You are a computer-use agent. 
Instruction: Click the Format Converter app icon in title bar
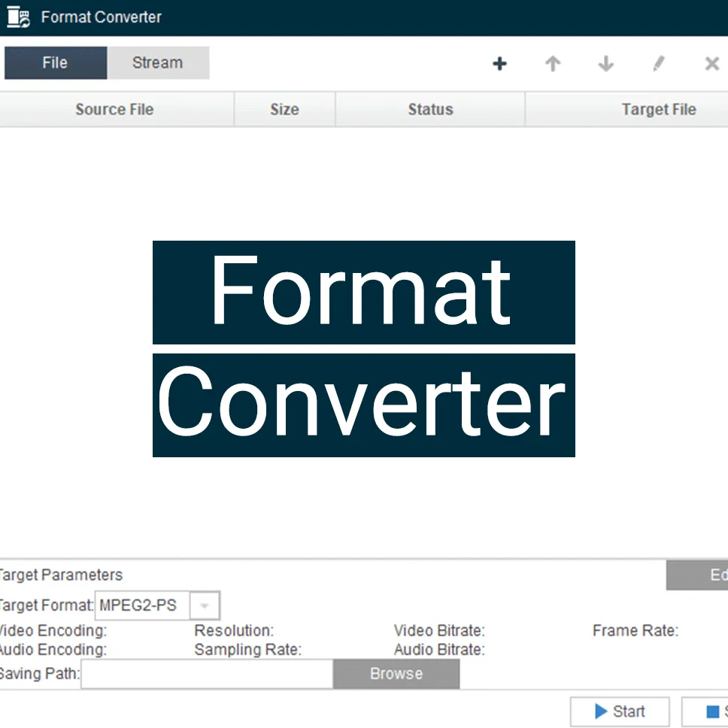[x=18, y=17]
